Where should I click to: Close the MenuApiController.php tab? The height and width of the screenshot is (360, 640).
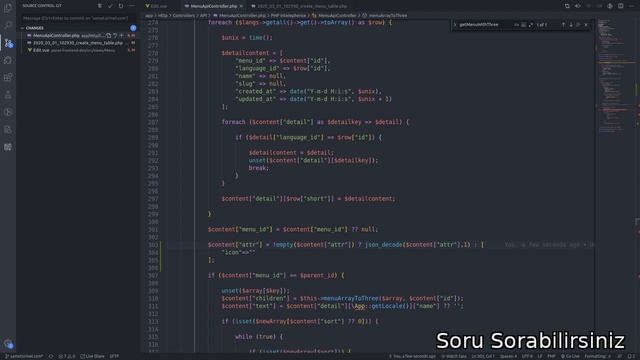click(x=241, y=6)
